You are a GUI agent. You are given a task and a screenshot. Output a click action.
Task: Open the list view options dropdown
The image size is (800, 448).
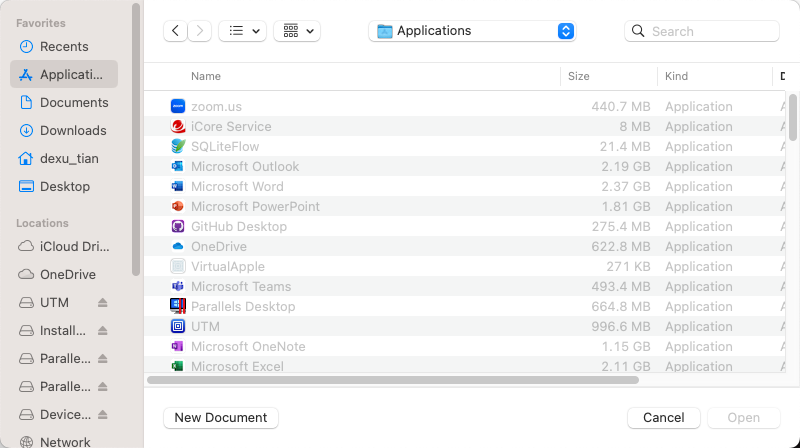pyautogui.click(x=242, y=31)
